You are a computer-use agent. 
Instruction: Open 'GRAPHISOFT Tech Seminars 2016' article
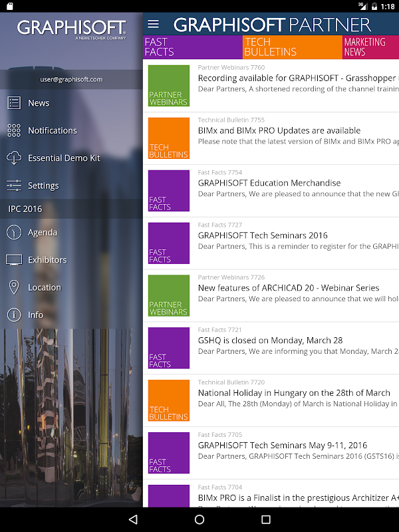pos(263,235)
